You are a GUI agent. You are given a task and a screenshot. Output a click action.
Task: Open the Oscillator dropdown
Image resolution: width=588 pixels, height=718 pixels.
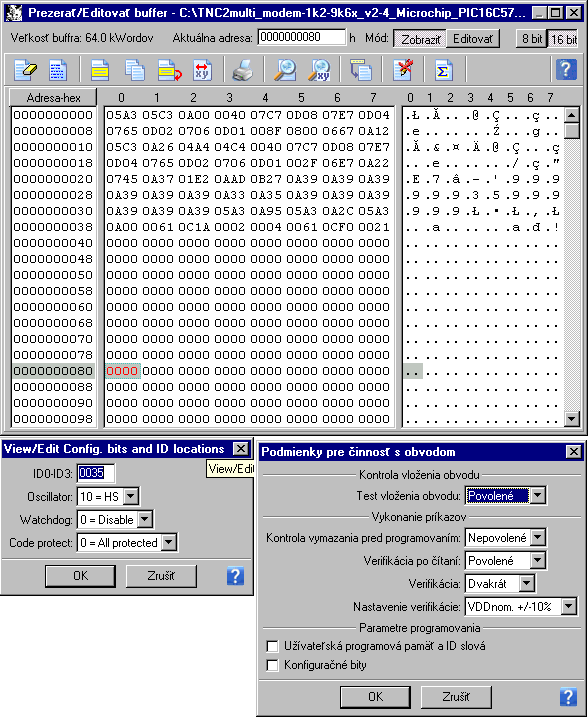pyautogui.click(x=131, y=496)
